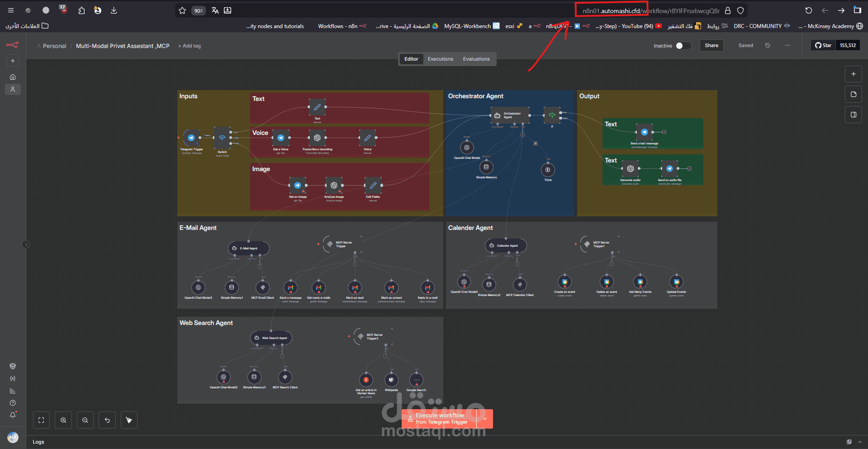Select the Simple Memory node under Orchestrator
Screen dimensions: 868x449
[x=486, y=167]
